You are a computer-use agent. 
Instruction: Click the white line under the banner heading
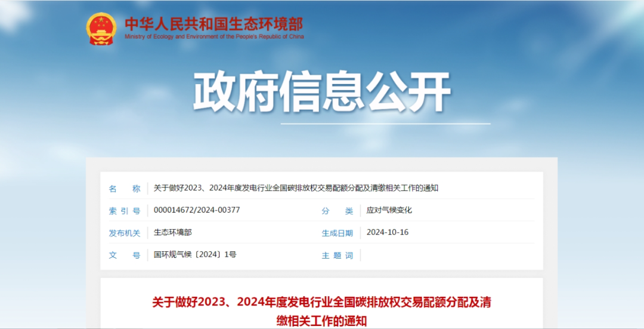pyautogui.click(x=385, y=124)
